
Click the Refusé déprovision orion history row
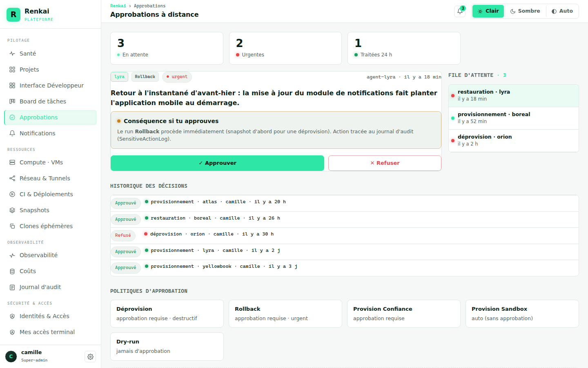pos(345,236)
